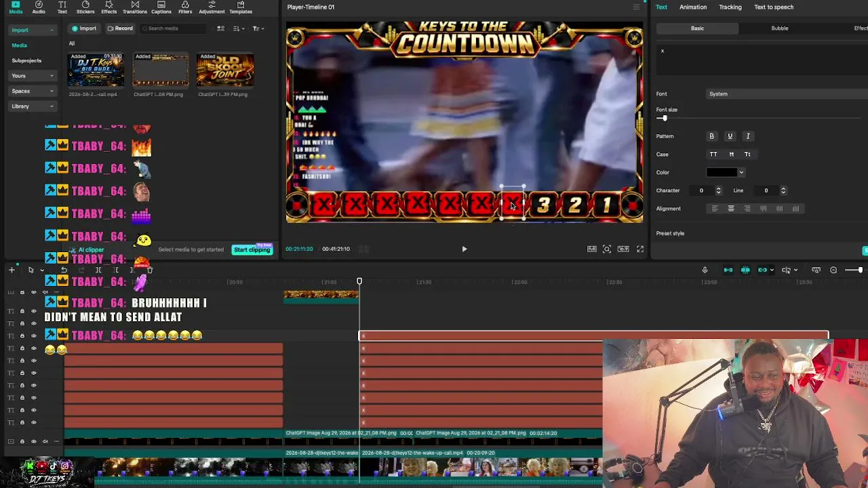Open the Player-Timeline menu icon
The width and height of the screenshot is (868, 488).
636,7
